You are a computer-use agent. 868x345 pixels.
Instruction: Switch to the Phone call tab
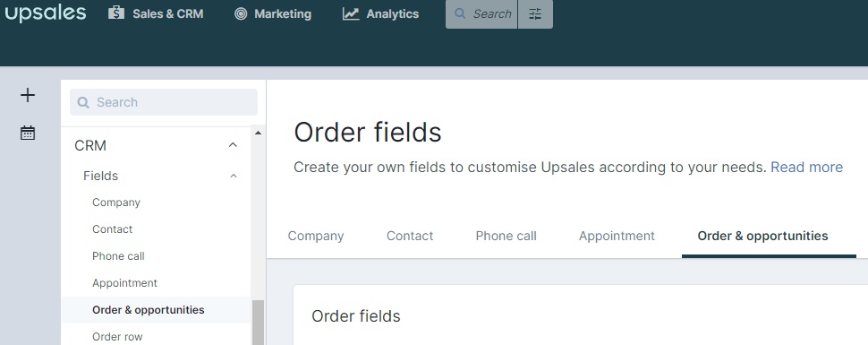(x=506, y=236)
